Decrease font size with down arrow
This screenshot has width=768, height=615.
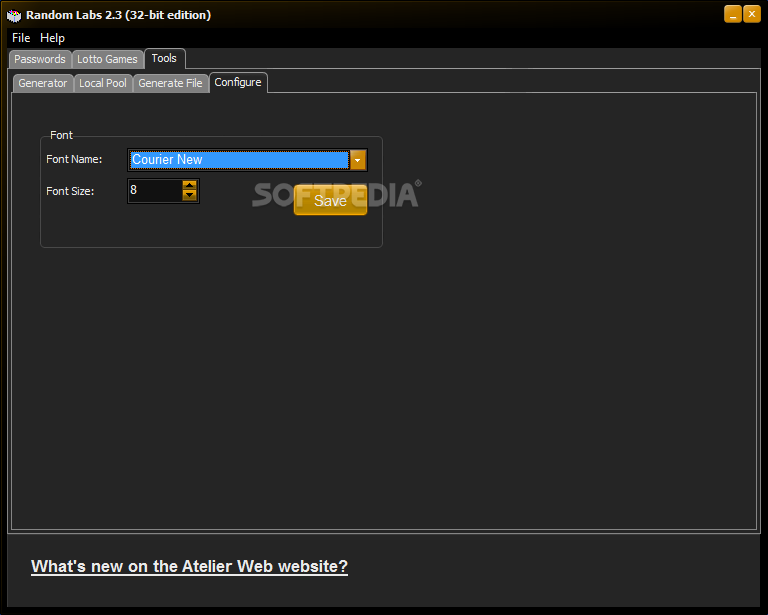click(190, 196)
